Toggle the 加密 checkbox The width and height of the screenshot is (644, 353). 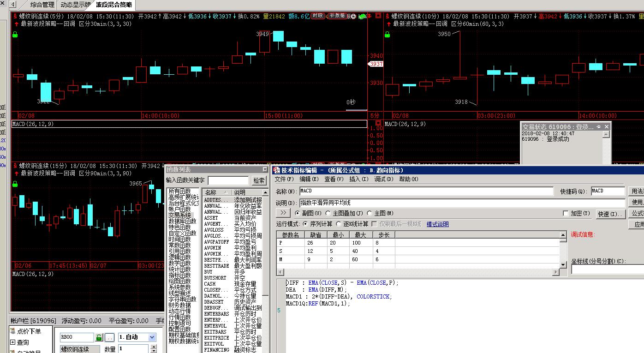[566, 213]
